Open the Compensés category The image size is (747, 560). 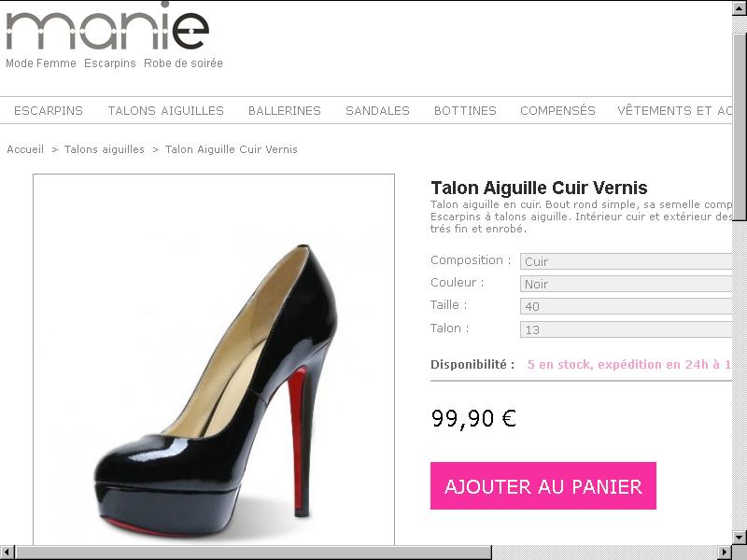[x=557, y=110]
